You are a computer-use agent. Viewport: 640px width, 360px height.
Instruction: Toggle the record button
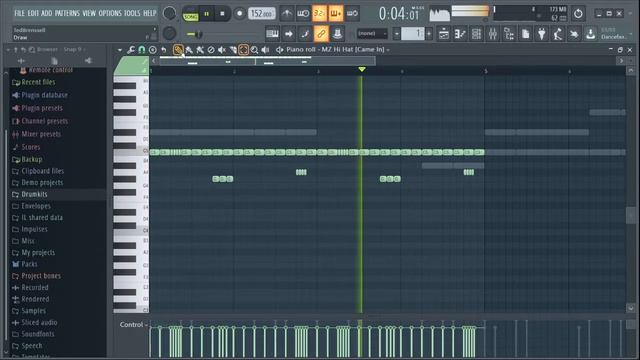pyautogui.click(x=240, y=13)
